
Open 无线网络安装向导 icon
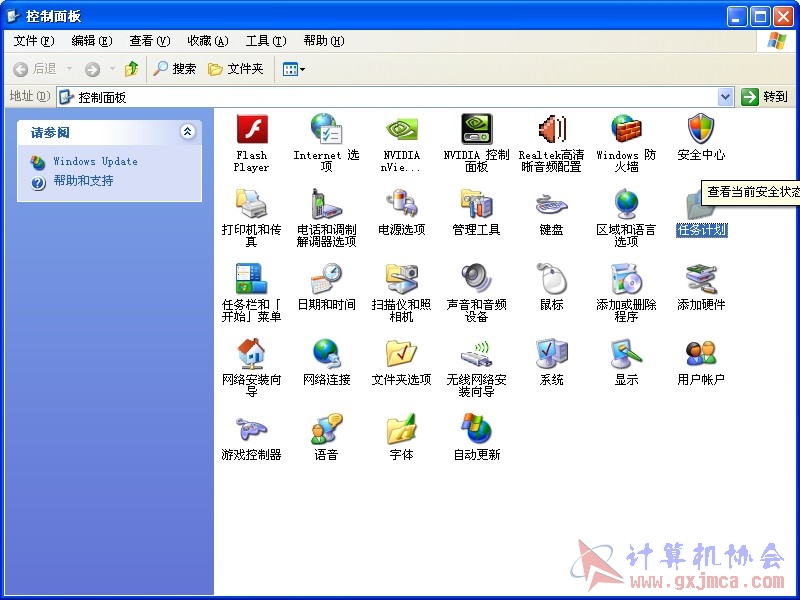tap(477, 354)
